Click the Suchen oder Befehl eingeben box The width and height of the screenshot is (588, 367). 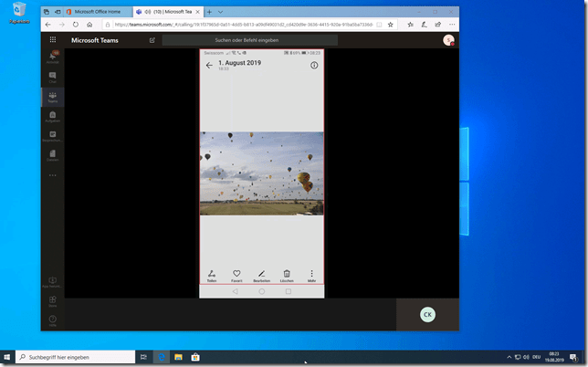[x=249, y=40]
